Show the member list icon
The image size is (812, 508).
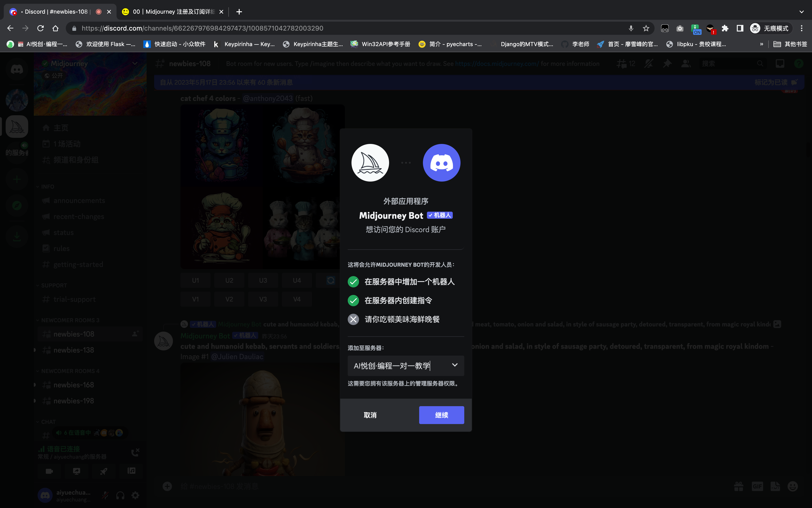(686, 63)
